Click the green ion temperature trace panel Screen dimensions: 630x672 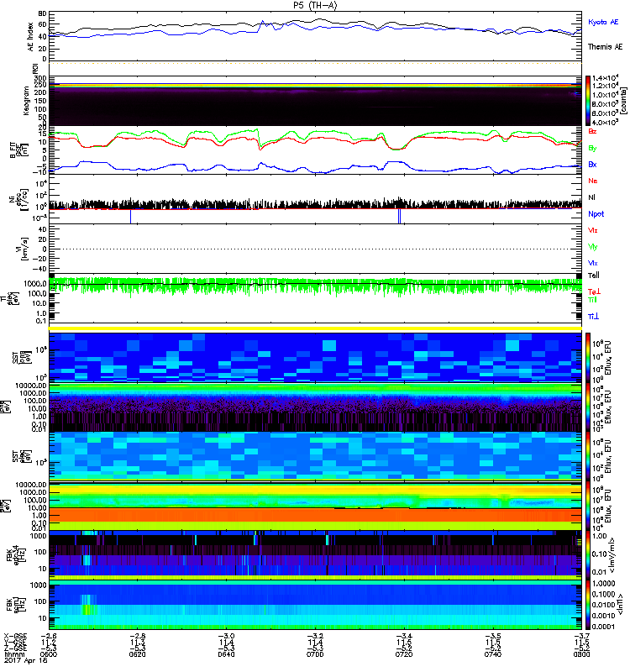coord(316,298)
